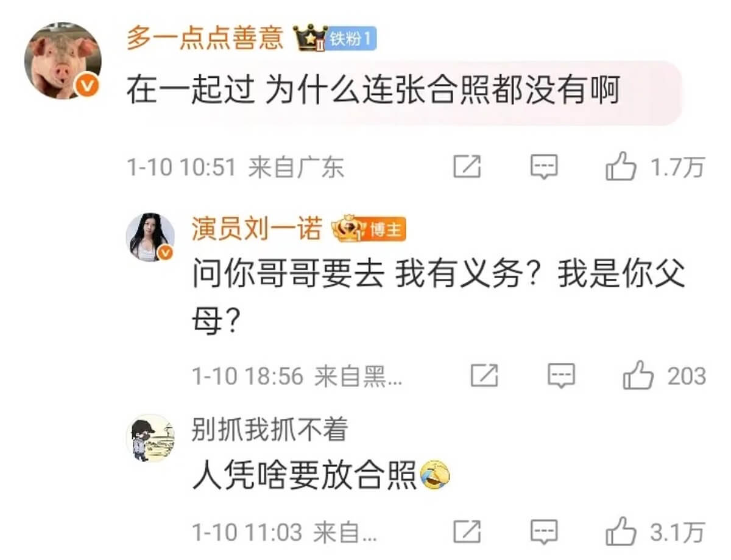Tap the 铁粉1 fan badge
This screenshot has width=731, height=560.
click(x=352, y=39)
